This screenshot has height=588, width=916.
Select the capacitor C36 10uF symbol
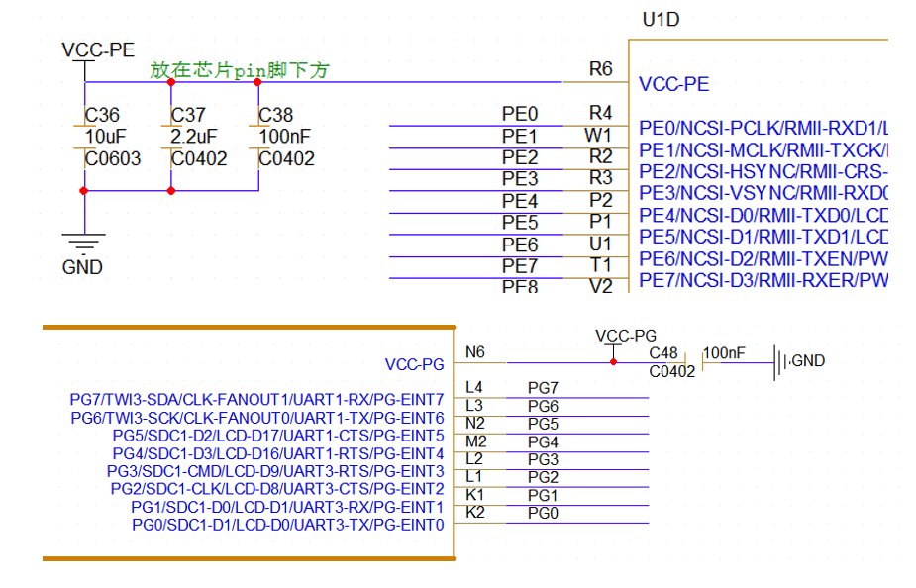(x=85, y=138)
